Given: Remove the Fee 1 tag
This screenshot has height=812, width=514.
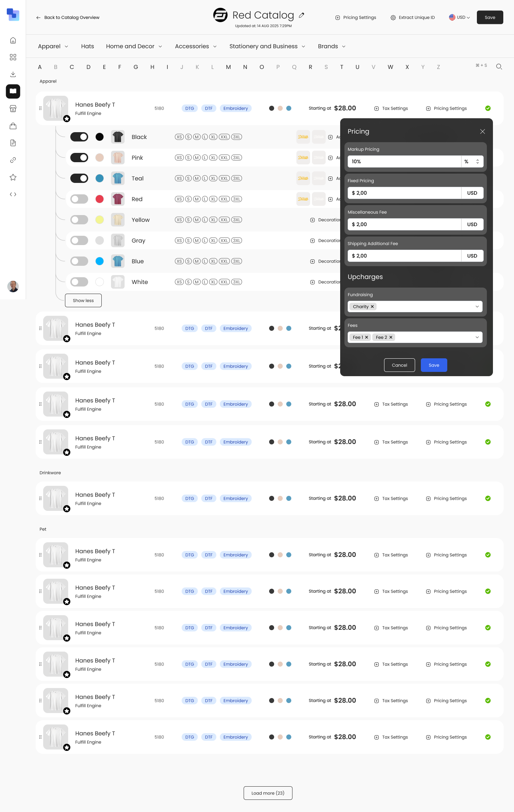Looking at the screenshot, I should 367,337.
